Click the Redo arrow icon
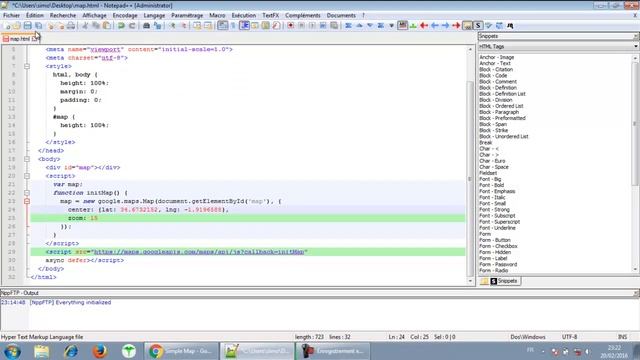This screenshot has width=640, height=360. 132,26
